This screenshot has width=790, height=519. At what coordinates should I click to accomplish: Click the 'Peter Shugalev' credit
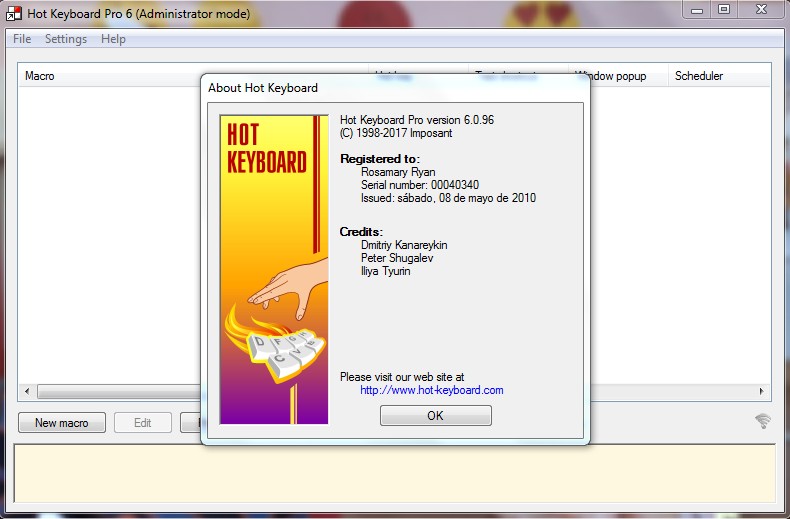(397, 258)
